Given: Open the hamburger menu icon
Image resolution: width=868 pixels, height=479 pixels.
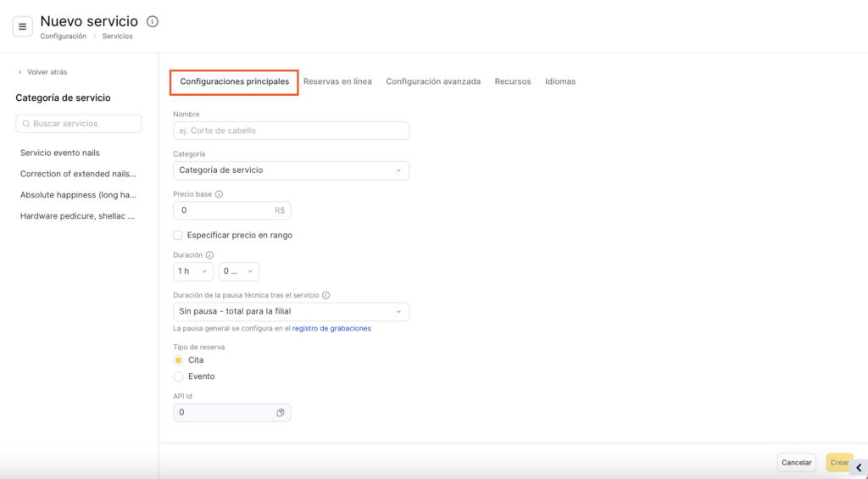Looking at the screenshot, I should [x=22, y=26].
